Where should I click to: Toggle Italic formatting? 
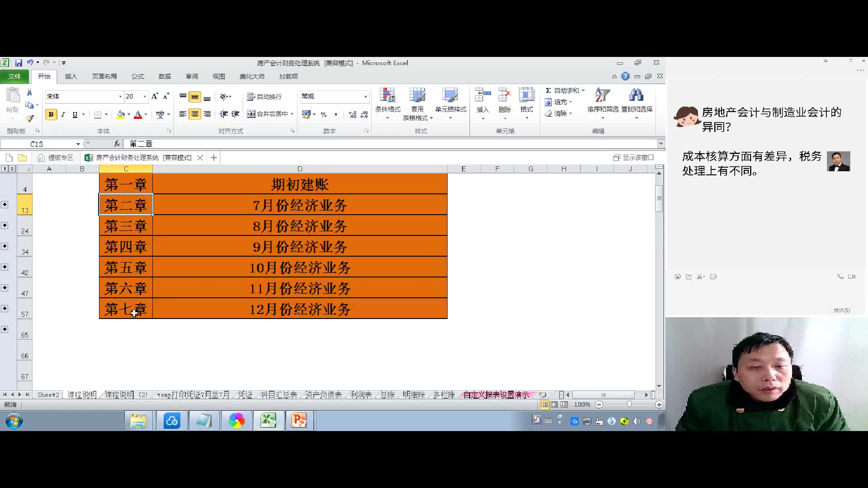(63, 115)
